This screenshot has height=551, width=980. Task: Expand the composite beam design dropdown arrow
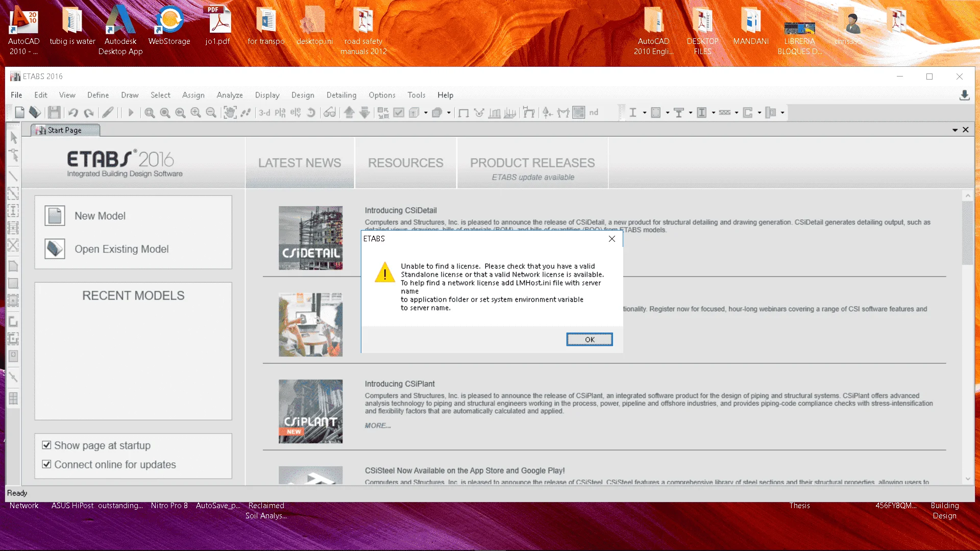coord(691,113)
